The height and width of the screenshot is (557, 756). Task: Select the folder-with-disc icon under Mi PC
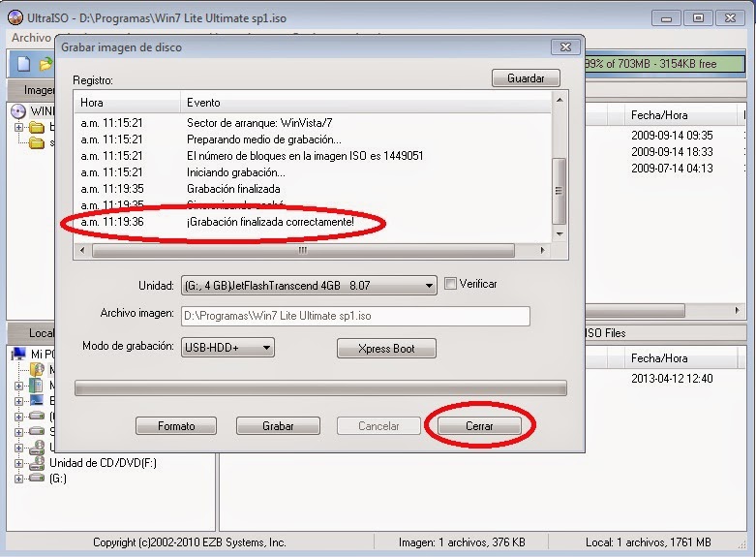37,369
